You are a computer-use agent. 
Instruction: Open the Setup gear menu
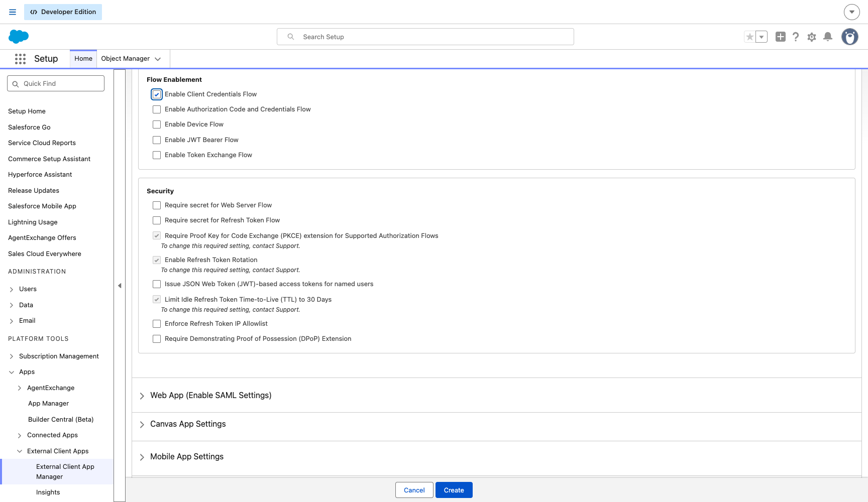point(812,37)
